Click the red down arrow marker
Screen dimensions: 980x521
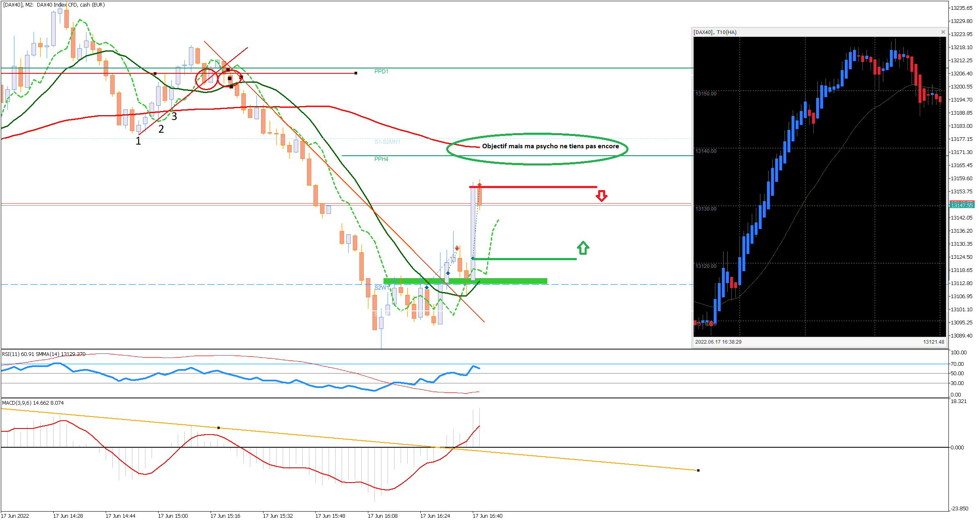pos(601,196)
